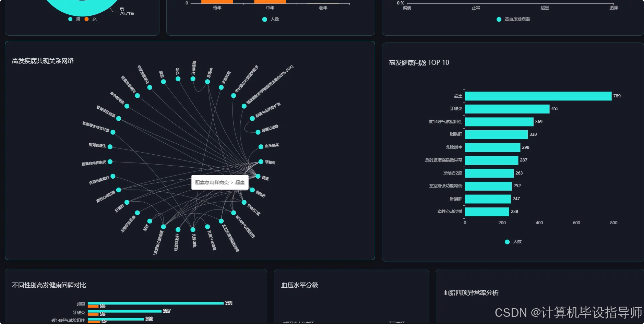Select the 牙结石2度 network node
Image resolution: width=644 pixels, height=324 pixels.
(x=244, y=202)
